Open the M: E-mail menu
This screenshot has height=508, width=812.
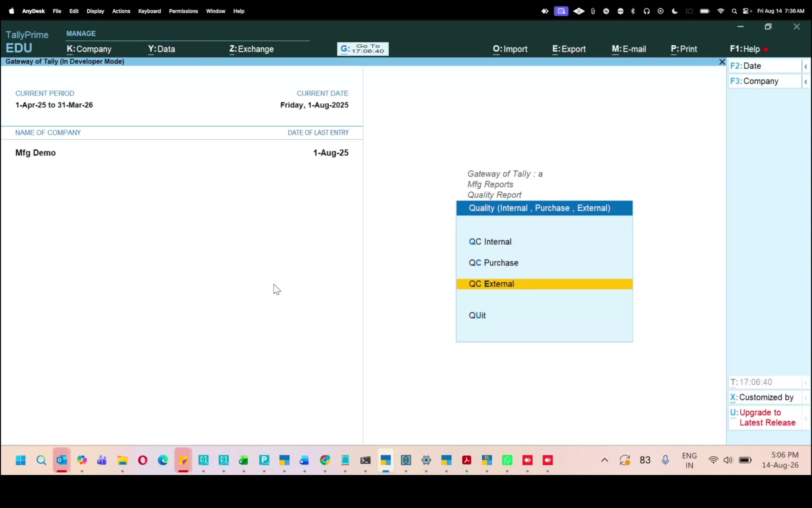629,49
